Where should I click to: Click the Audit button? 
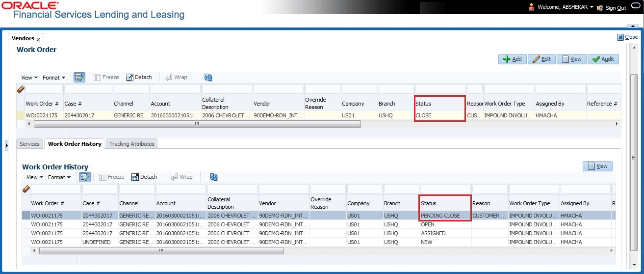603,59
